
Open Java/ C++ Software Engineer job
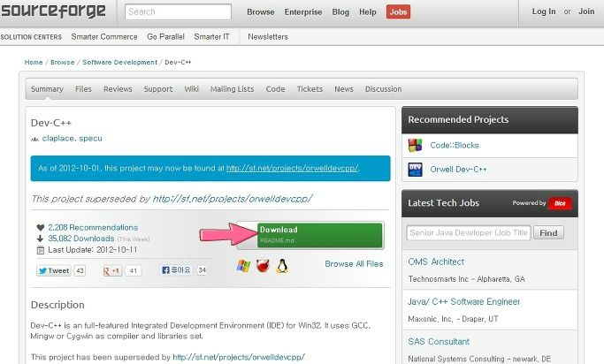coord(463,301)
